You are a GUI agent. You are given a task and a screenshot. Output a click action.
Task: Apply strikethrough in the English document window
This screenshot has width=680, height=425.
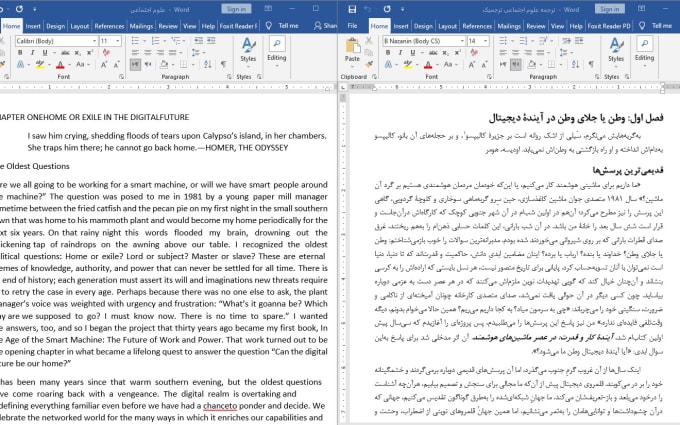[x=65, y=52]
